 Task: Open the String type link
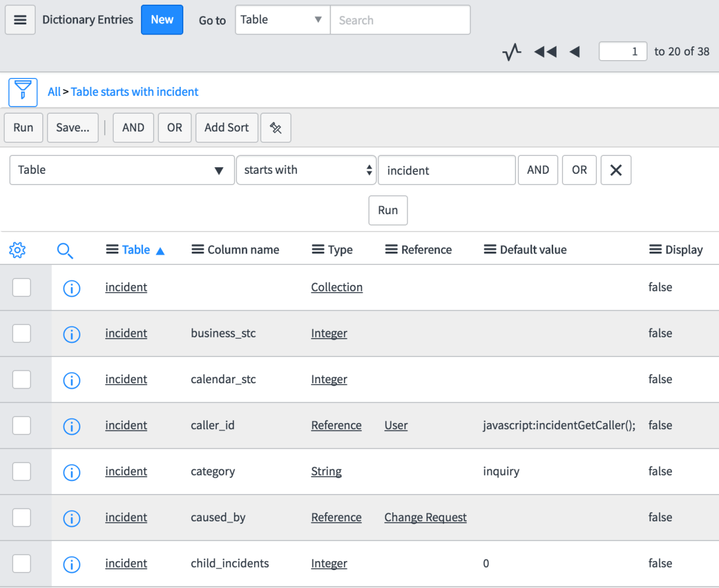[x=326, y=471]
